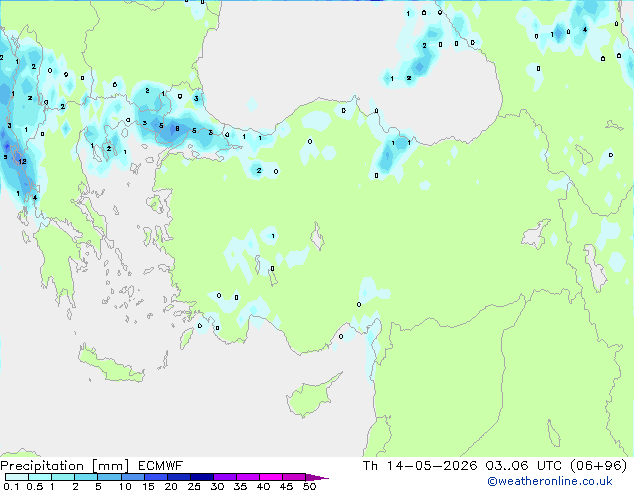
Task: Select the 5–10 mm legend color box
Action: point(109,477)
